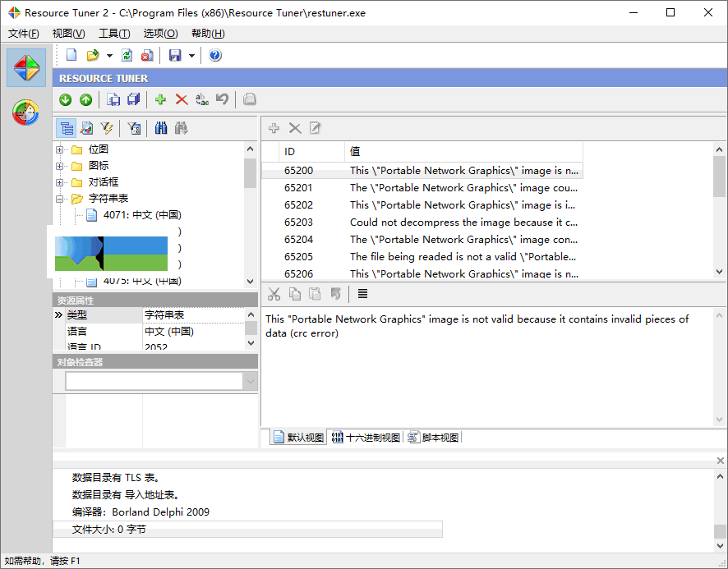728x569 pixels.
Task: Toggle the resource tree view button
Action: coord(67,128)
